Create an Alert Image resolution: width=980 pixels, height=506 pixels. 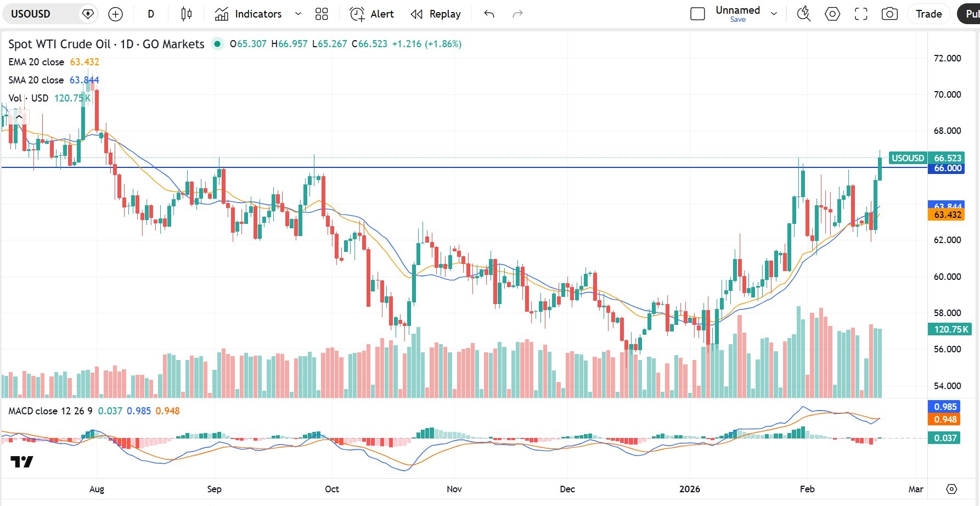pos(371,14)
